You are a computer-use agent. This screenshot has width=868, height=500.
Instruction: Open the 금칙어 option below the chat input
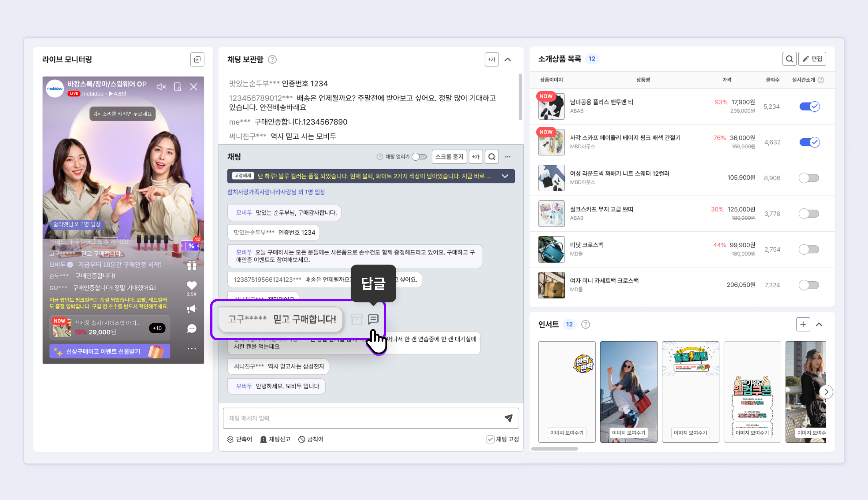(x=311, y=439)
